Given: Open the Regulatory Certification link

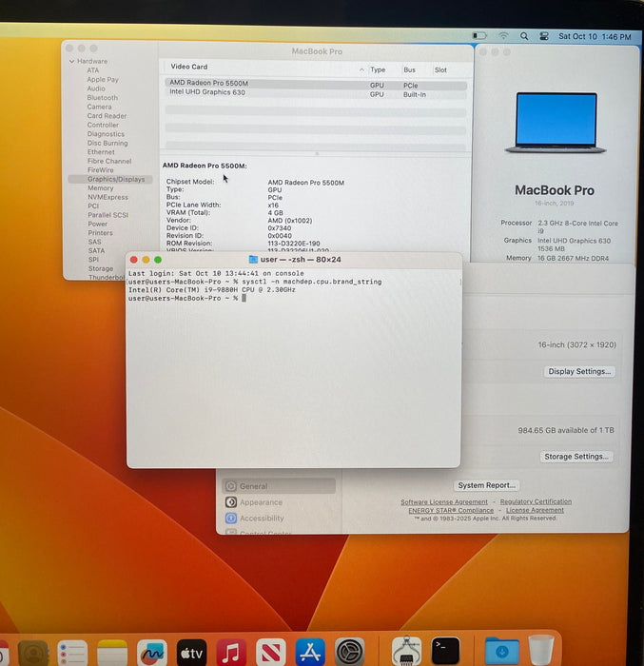Looking at the screenshot, I should [x=536, y=501].
